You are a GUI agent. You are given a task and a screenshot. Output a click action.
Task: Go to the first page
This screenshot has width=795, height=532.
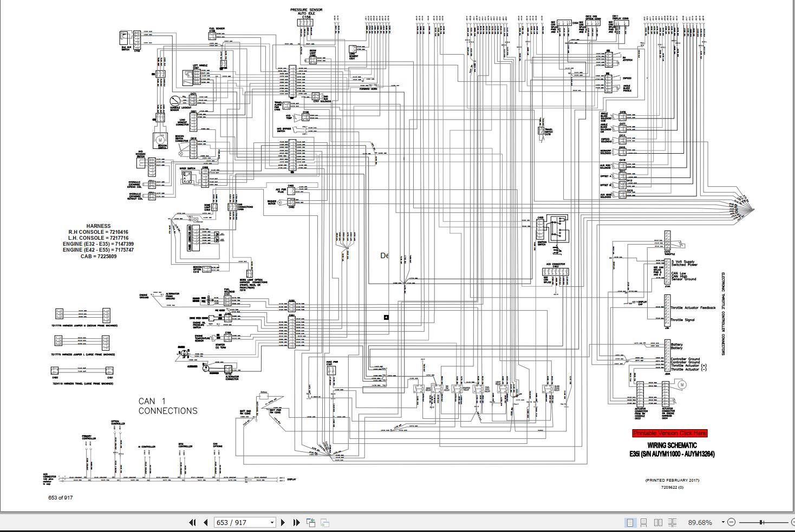pyautogui.click(x=192, y=522)
